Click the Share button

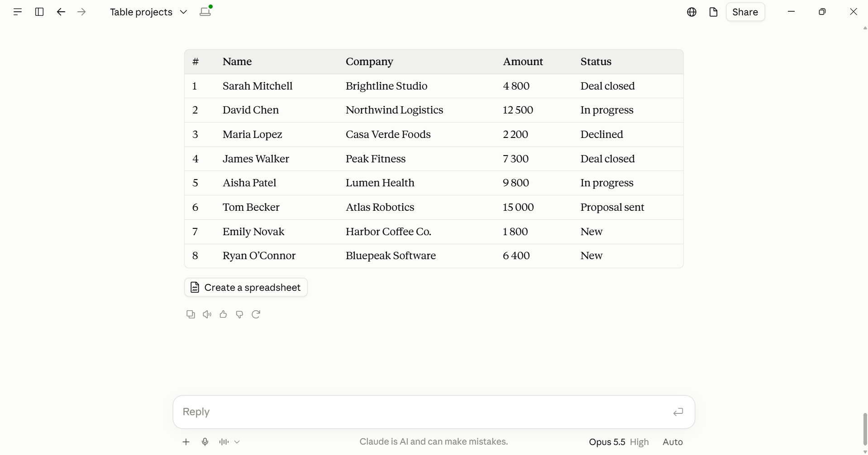point(745,12)
